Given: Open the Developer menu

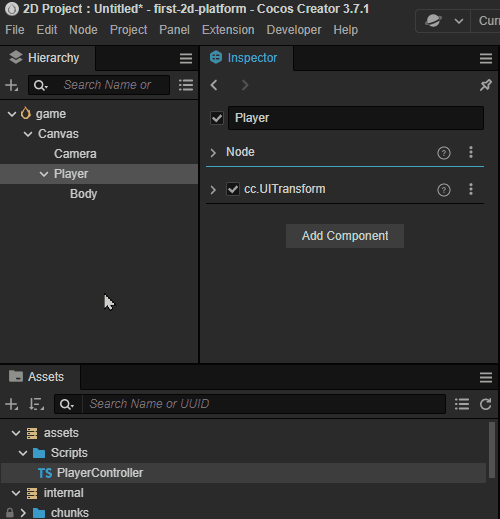Looking at the screenshot, I should tap(294, 30).
